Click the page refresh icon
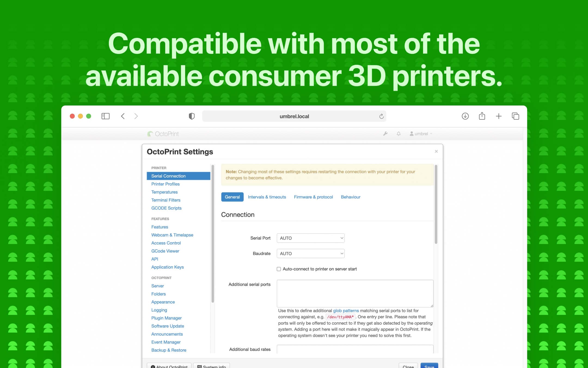 click(x=381, y=116)
